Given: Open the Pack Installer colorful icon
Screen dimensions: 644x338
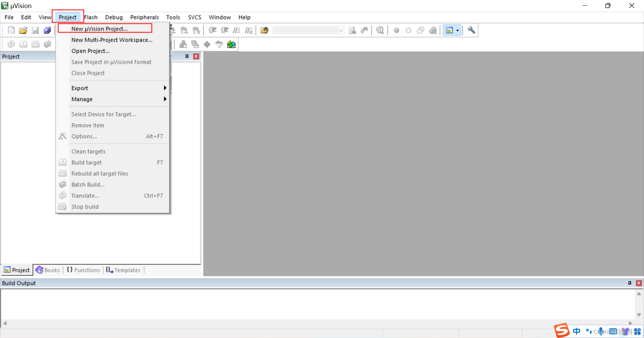Looking at the screenshot, I should click(231, 44).
